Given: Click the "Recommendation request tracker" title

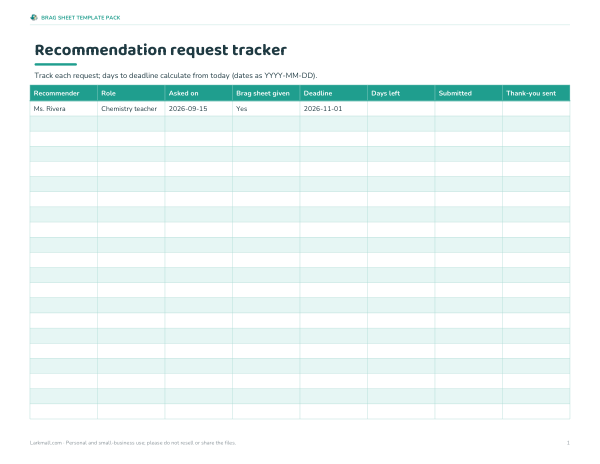Looking at the screenshot, I should click(161, 50).
